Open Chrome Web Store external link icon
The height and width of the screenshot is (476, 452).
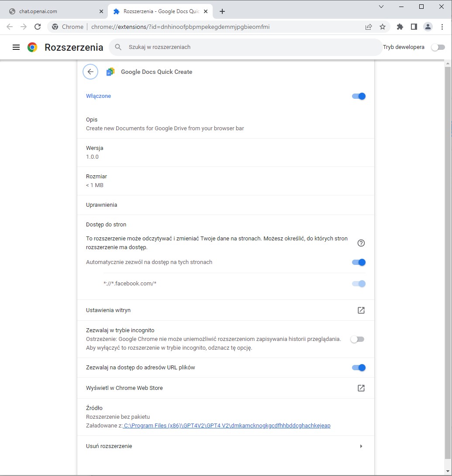click(x=361, y=388)
